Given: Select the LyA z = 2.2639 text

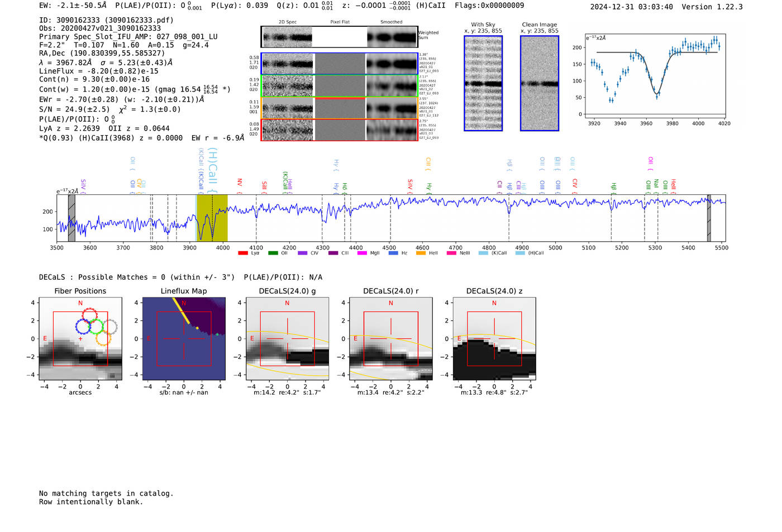Looking at the screenshot, I should [69, 128].
